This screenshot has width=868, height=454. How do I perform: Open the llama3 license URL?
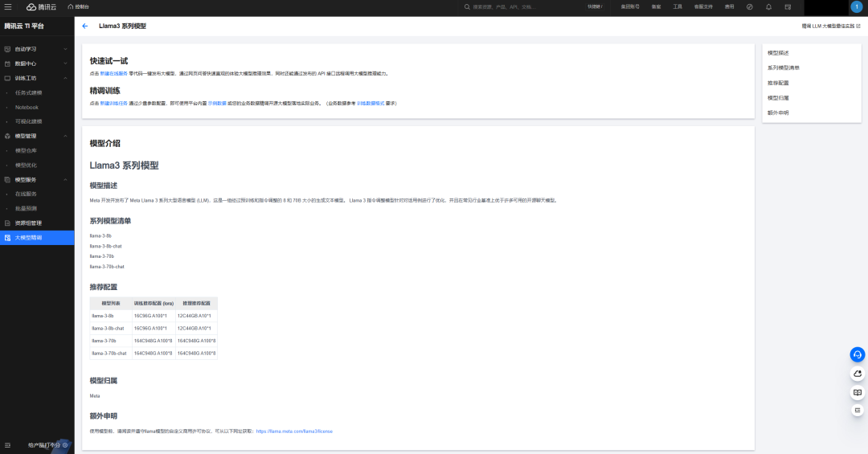[294, 432]
